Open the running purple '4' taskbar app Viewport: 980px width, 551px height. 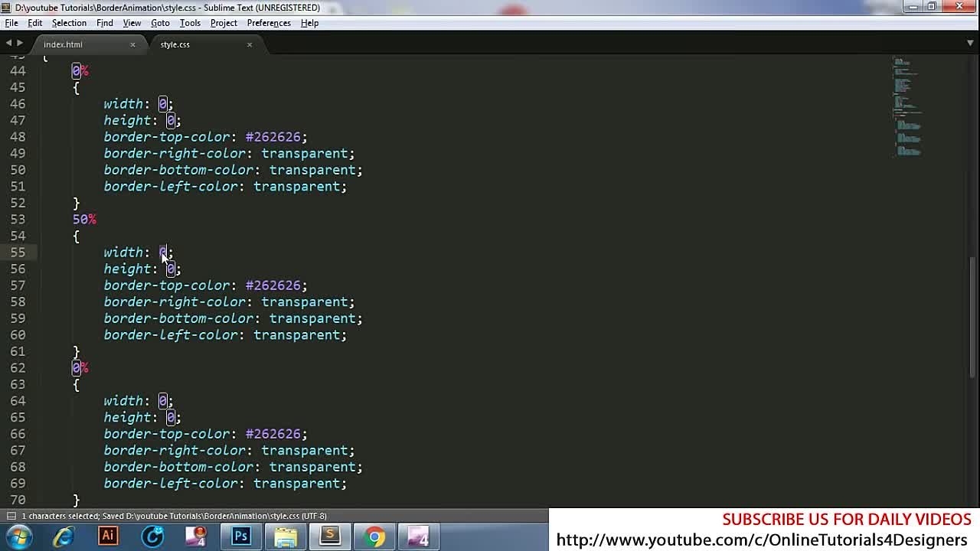[x=419, y=537]
